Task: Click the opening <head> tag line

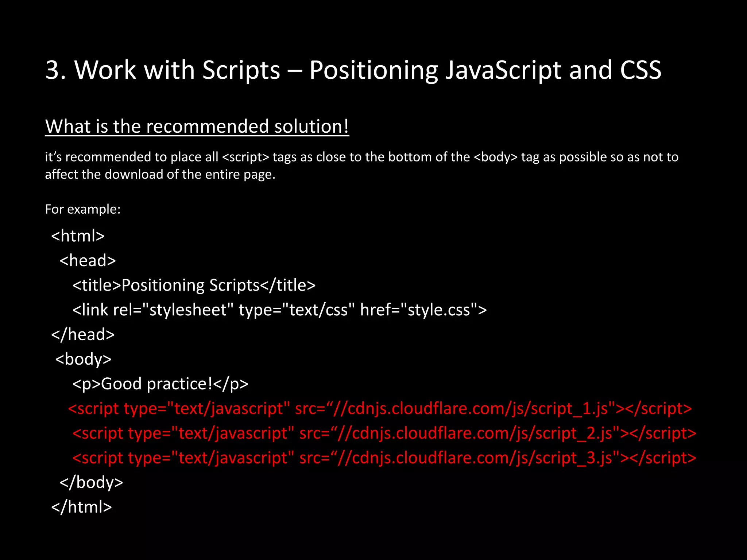Action: coord(88,261)
